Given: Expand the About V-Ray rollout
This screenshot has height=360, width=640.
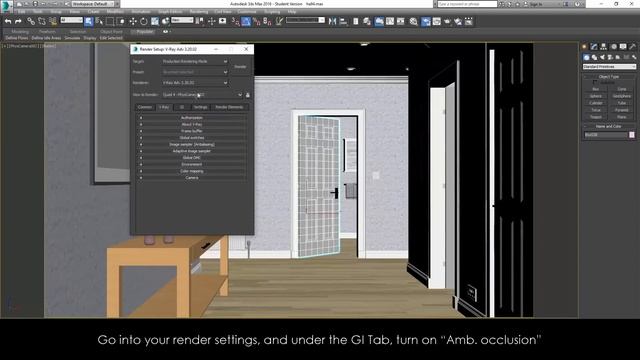Looking at the screenshot, I should [191, 124].
